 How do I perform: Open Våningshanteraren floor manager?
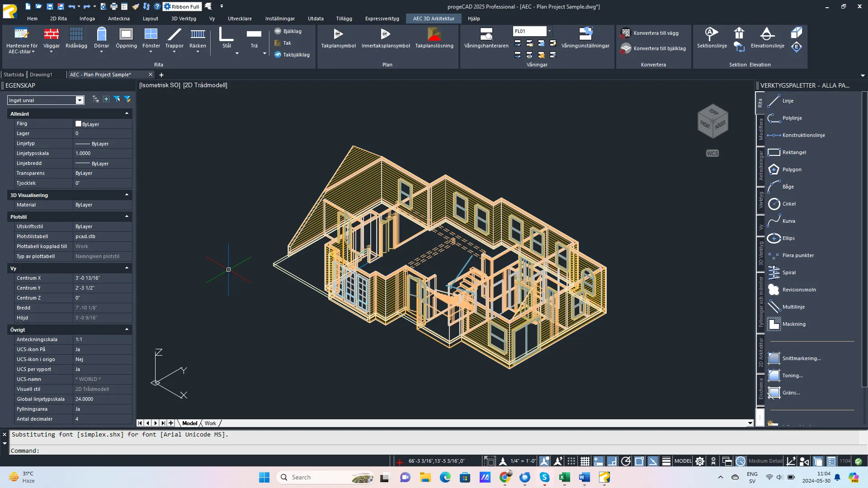(486, 38)
